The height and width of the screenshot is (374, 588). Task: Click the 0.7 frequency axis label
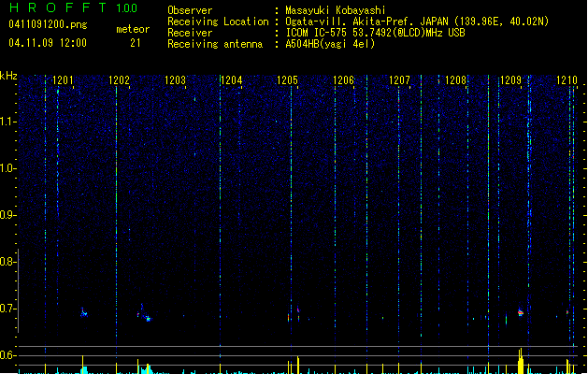(x=7, y=309)
